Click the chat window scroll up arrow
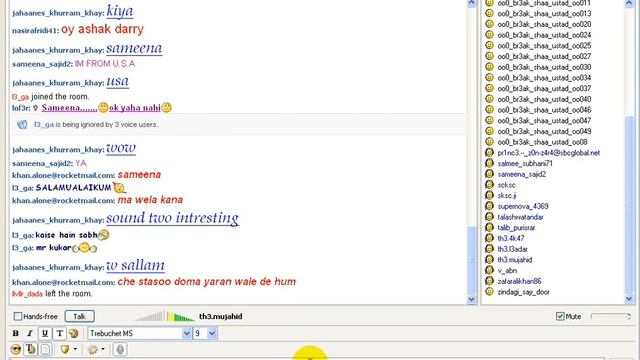Screen dimensions: 640x360 click(472, 3)
